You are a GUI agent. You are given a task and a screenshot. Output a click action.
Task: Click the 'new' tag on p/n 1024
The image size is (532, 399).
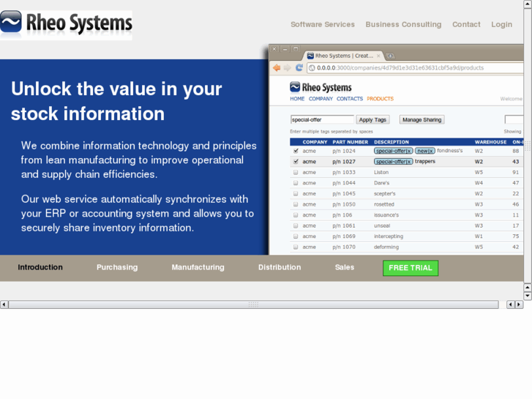[424, 151]
